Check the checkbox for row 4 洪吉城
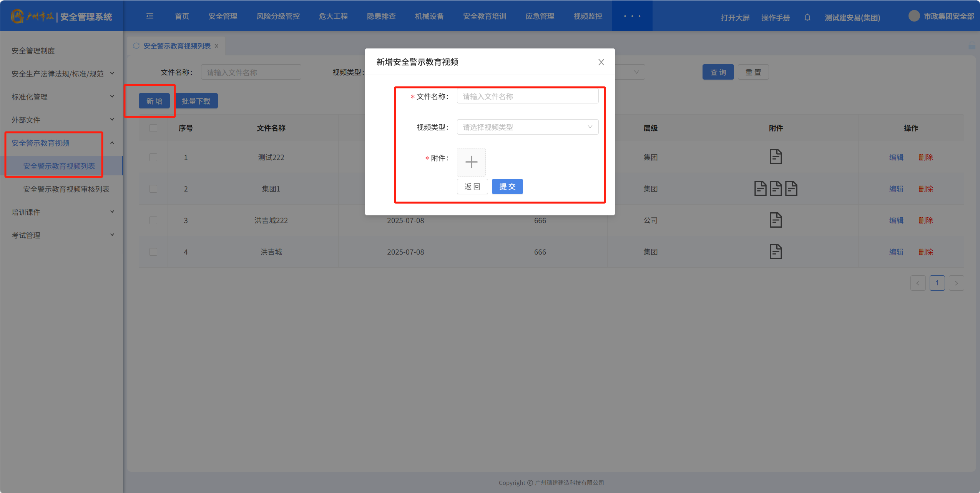Image resolution: width=980 pixels, height=493 pixels. [153, 252]
